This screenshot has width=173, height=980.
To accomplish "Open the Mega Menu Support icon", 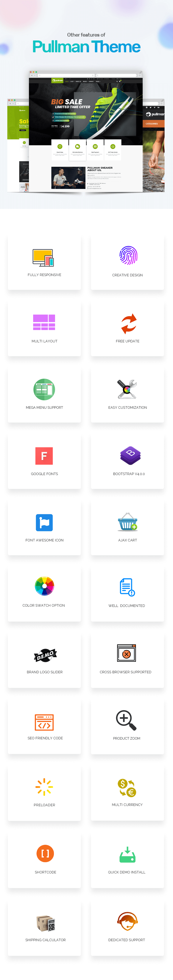I will (44, 389).
